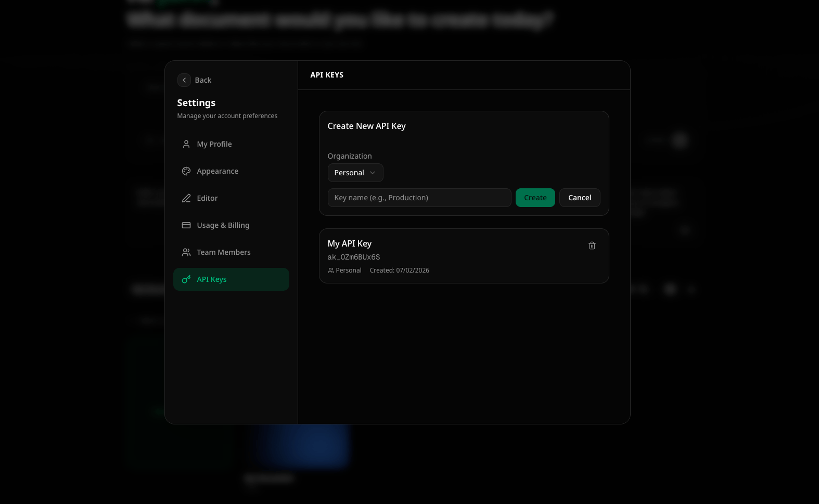
Task: Click Manage your account preferences text
Action: point(227,116)
